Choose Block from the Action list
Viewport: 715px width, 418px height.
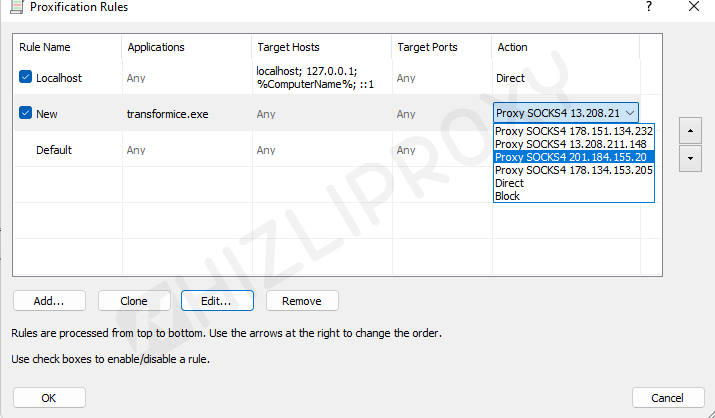pos(508,196)
